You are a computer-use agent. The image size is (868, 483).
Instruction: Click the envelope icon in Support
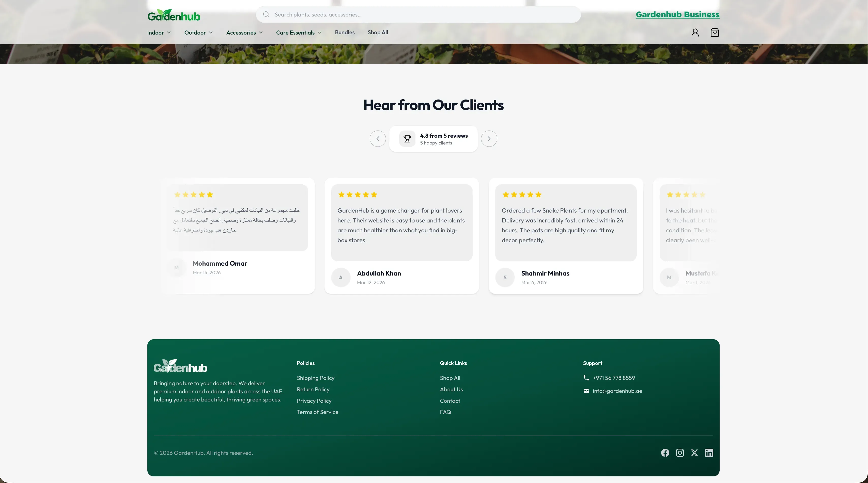[x=586, y=391]
